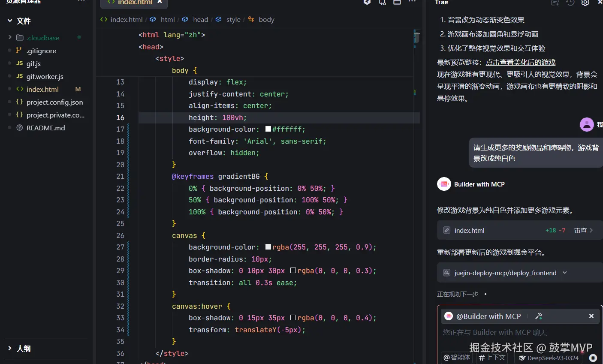Image resolution: width=603 pixels, height=364 pixels.
Task: Select the head breadcrumb segment
Action: 200,19
